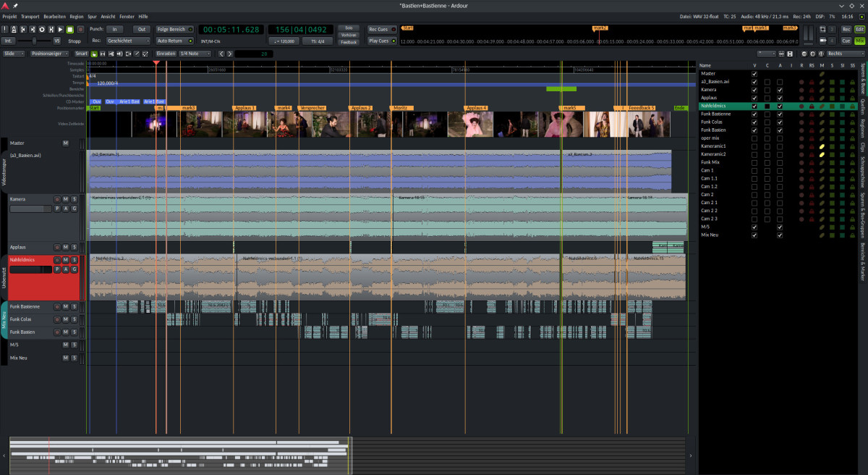Click the video monitor icon top right
Image resolution: width=868 pixels, height=475 pixels.
click(822, 41)
